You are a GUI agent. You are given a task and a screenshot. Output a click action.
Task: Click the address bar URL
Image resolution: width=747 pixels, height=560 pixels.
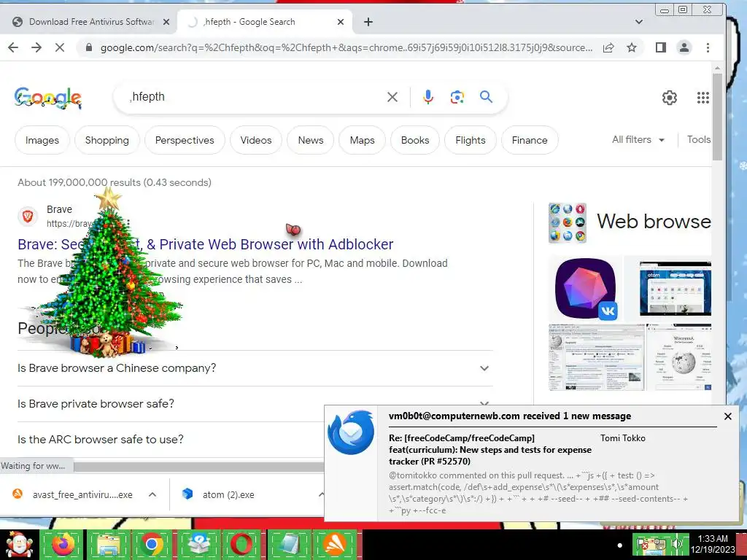[x=347, y=47]
